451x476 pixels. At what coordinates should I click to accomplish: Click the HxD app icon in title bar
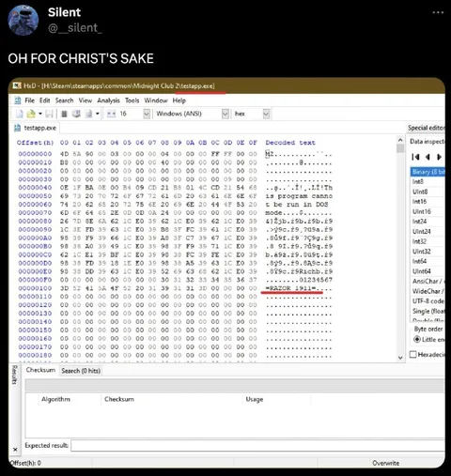point(17,85)
